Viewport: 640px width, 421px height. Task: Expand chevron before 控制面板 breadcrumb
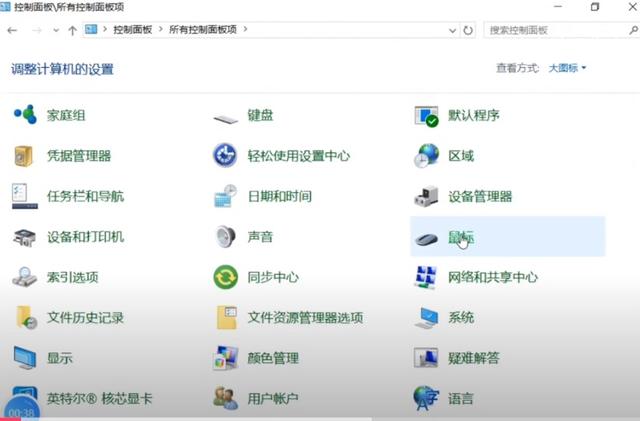[105, 29]
